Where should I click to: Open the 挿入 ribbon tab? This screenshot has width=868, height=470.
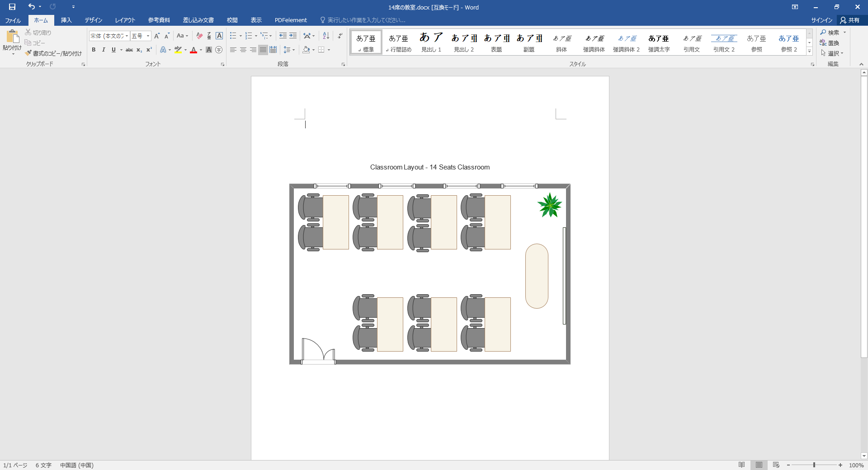click(x=66, y=20)
